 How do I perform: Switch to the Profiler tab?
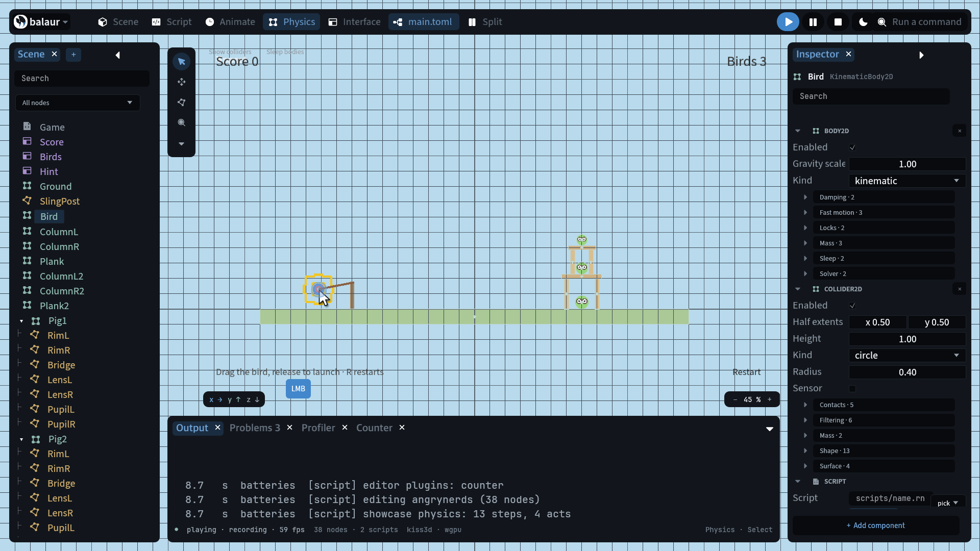tap(318, 428)
